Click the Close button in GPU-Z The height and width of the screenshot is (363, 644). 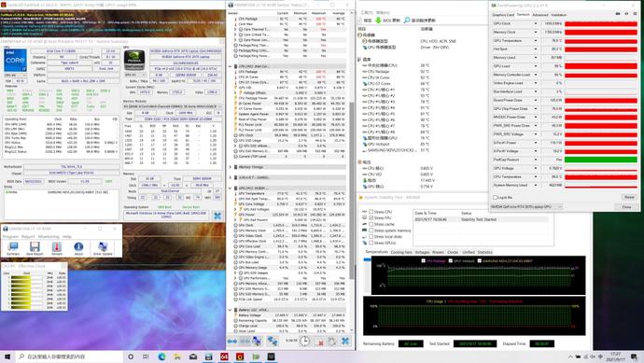click(x=626, y=207)
